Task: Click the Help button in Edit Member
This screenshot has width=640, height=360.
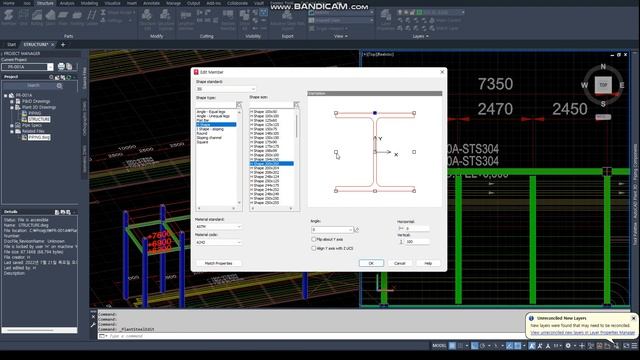Action: (x=428, y=263)
